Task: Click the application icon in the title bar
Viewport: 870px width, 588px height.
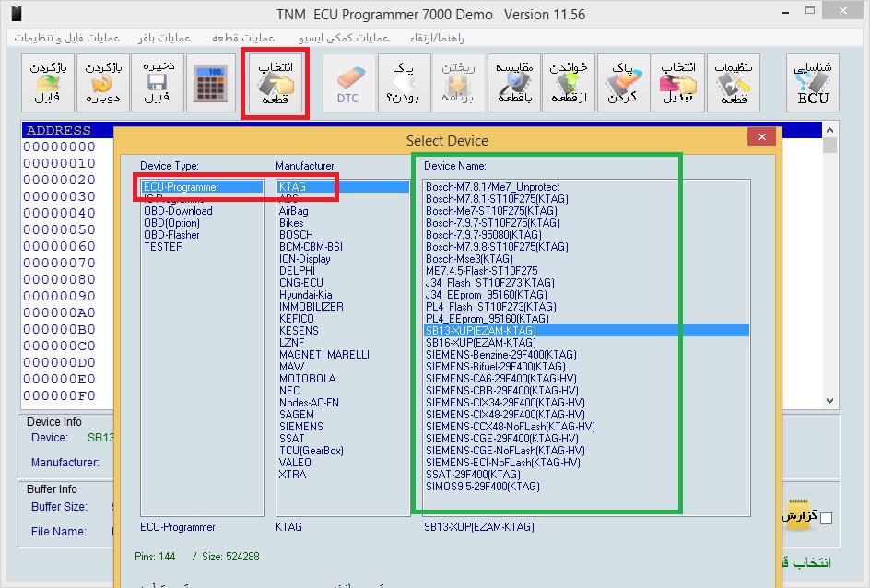Action: [17, 14]
